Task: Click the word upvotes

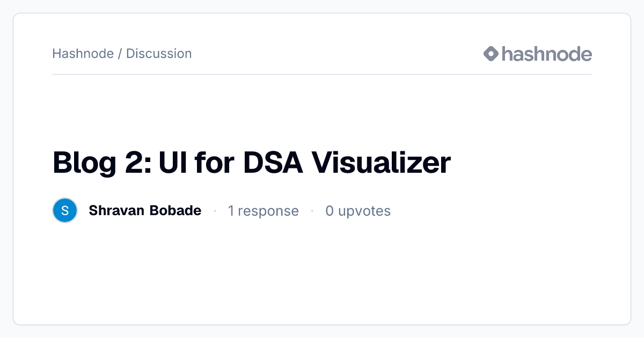Action: click(364, 211)
